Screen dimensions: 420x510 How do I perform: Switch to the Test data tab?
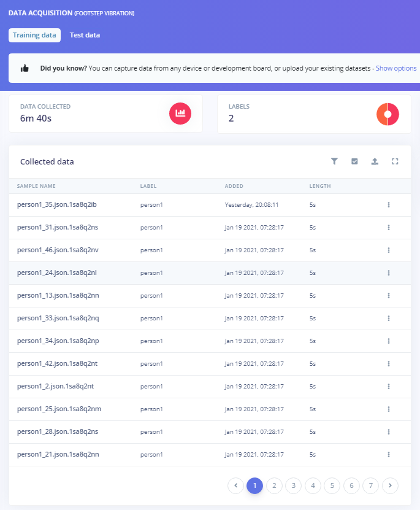point(85,35)
